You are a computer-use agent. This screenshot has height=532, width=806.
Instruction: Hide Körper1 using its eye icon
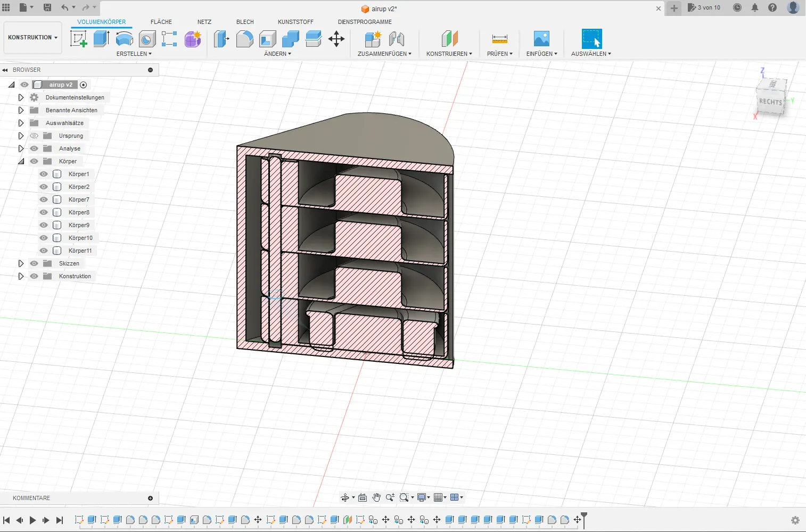[x=44, y=174]
